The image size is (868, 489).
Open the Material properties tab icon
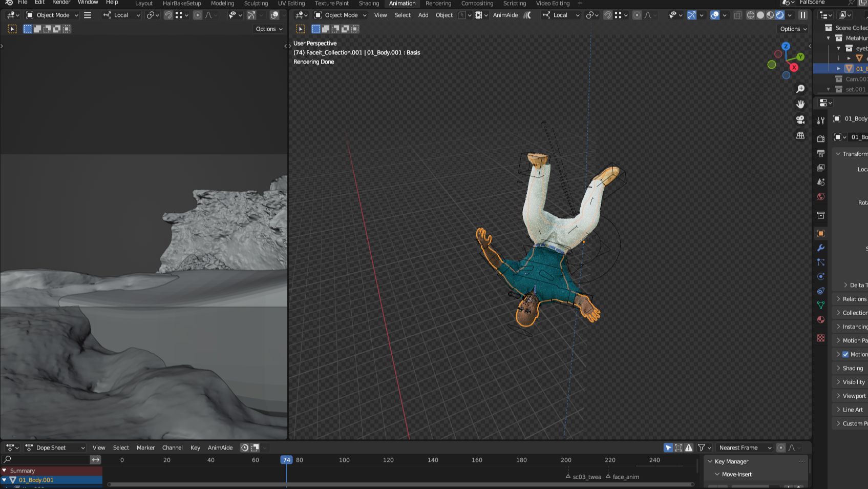821,319
